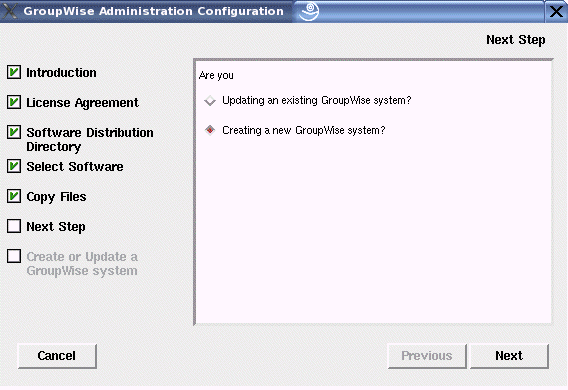This screenshot has height=390, width=568.
Task: Click the Cancel button
Action: coord(57,356)
